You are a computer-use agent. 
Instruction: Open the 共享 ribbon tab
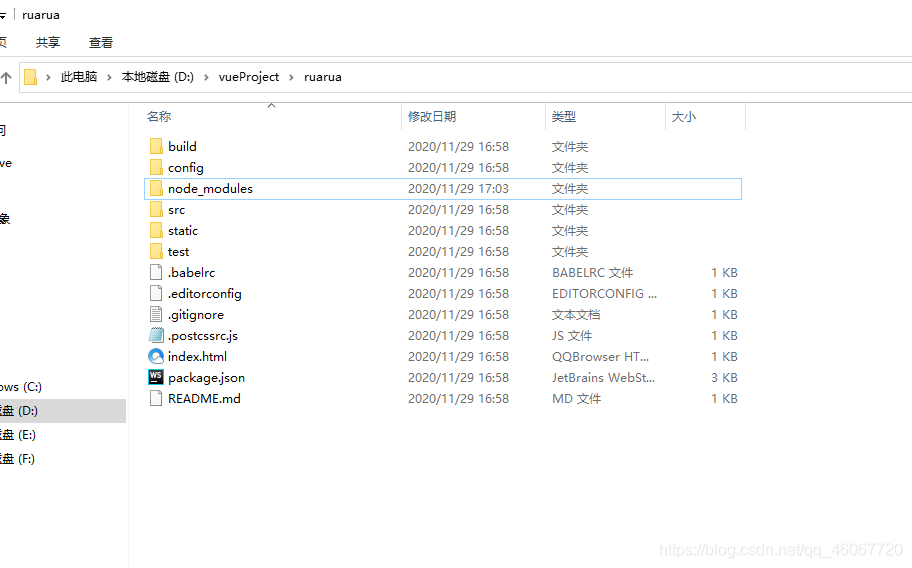click(48, 42)
